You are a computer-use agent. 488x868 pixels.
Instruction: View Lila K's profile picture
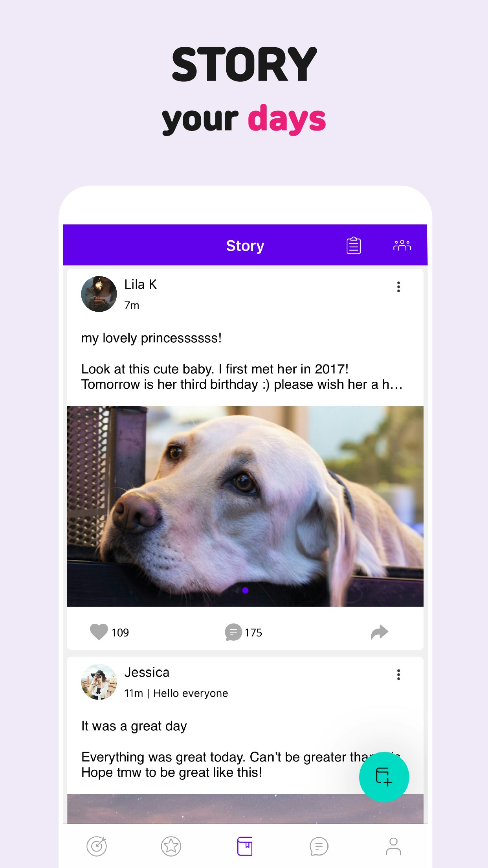[x=99, y=294]
